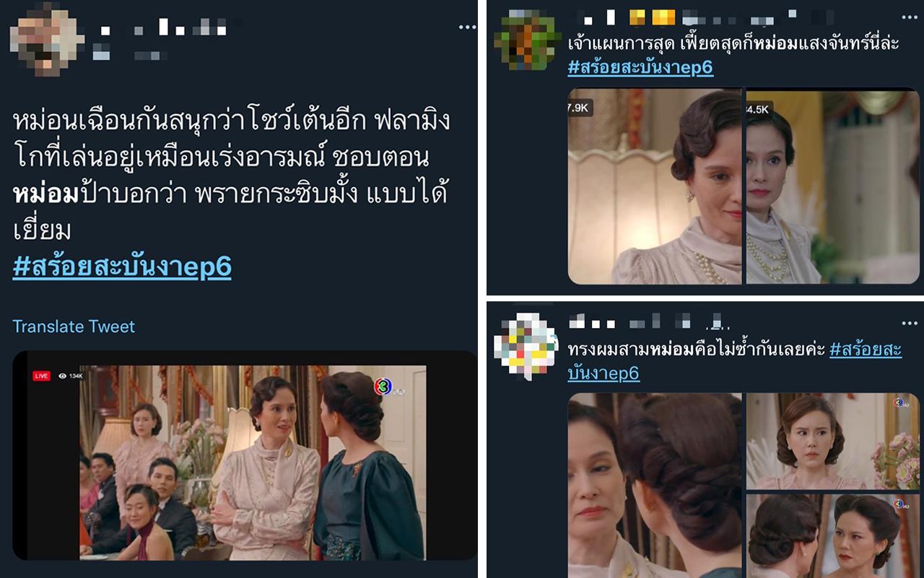924x578 pixels.
Task: Click the 134K viewer count eye icon
Action: click(x=63, y=376)
